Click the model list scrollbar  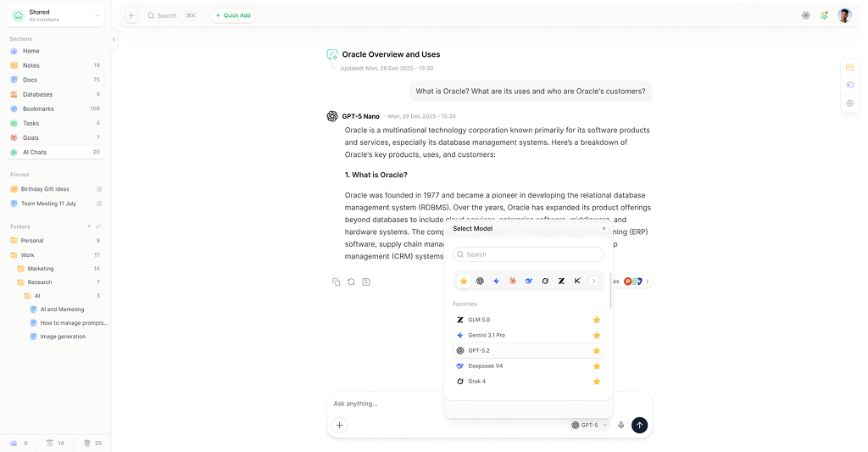(x=610, y=291)
